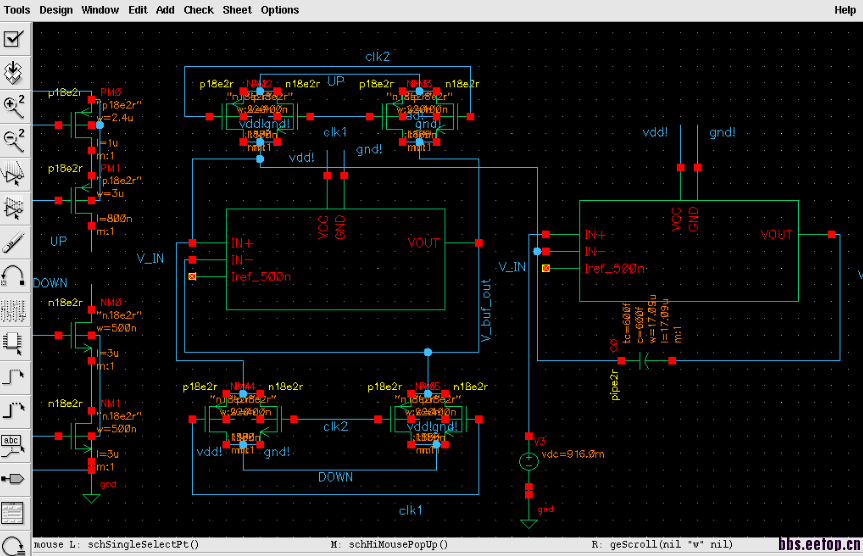Zoom out by 2 using toolbar icon
Image resolution: width=863 pixels, height=556 pixels.
14,140
